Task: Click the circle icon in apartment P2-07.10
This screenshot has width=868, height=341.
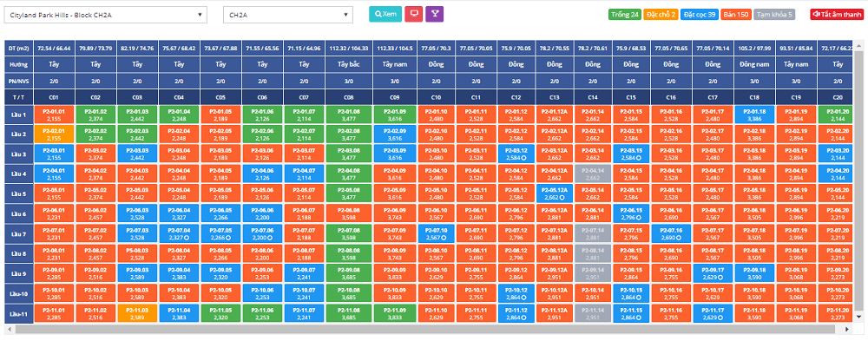Action: pos(444,238)
